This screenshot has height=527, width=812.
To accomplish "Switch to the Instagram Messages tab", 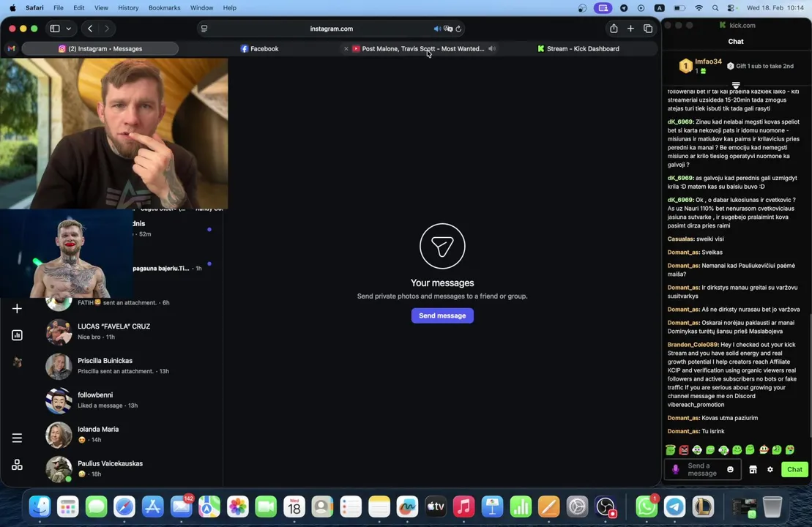I will click(x=100, y=48).
